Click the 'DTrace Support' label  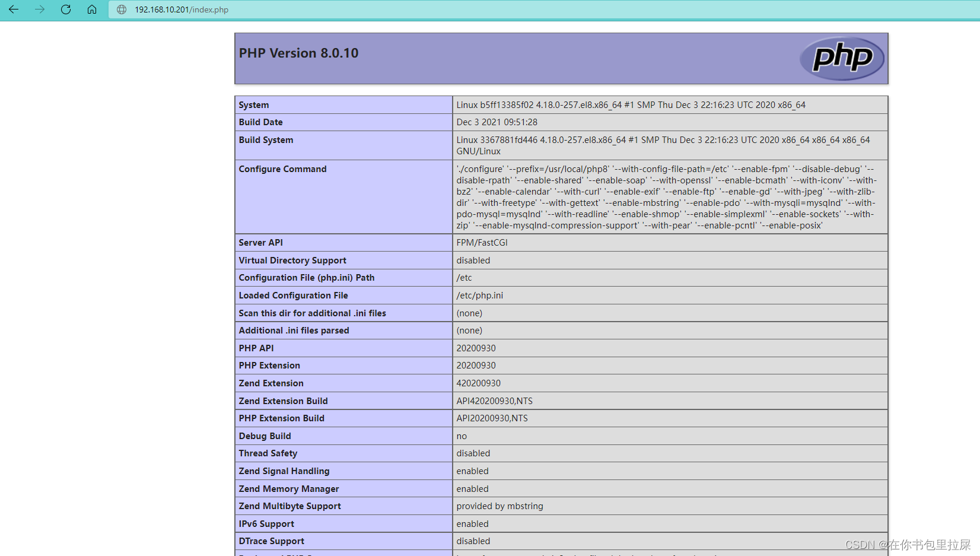(x=271, y=541)
